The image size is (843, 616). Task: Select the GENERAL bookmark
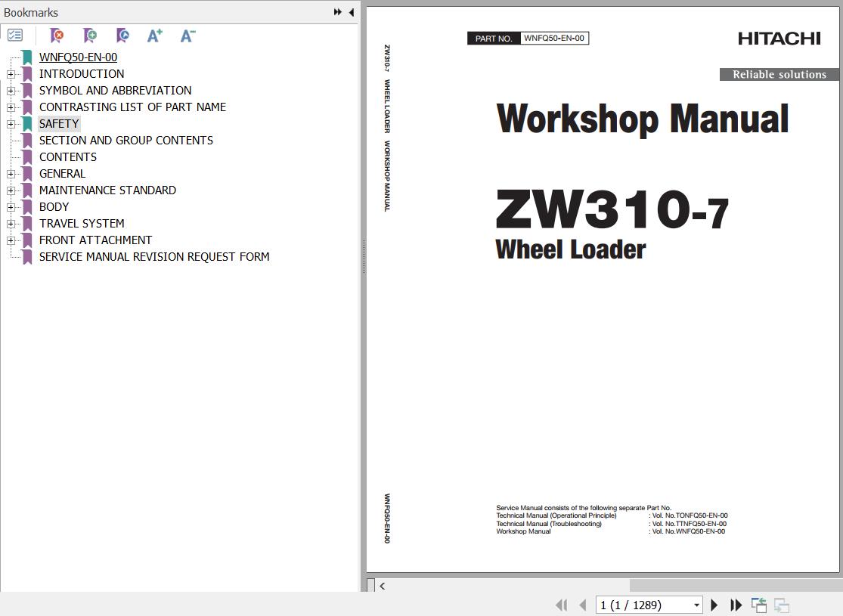pyautogui.click(x=62, y=174)
